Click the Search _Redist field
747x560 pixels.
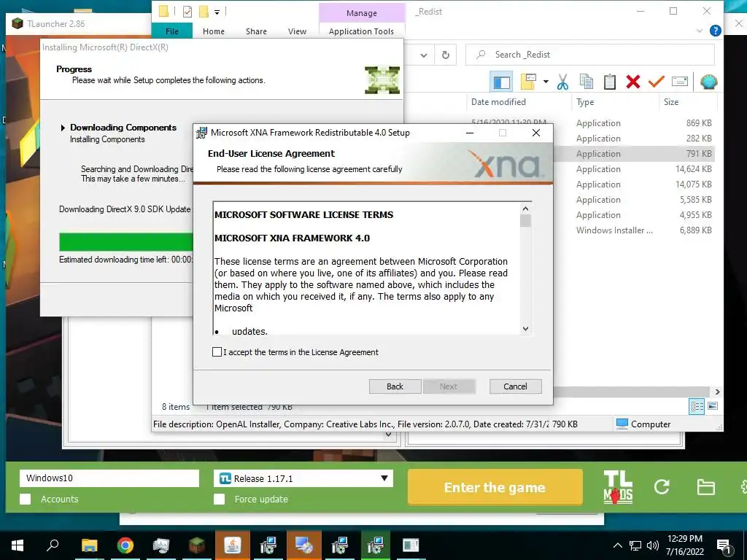point(589,55)
